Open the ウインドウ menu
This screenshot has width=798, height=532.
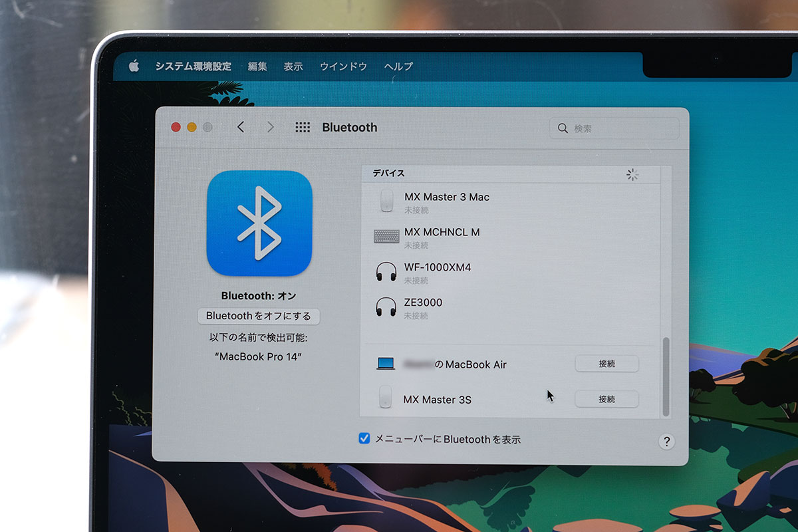coord(343,66)
